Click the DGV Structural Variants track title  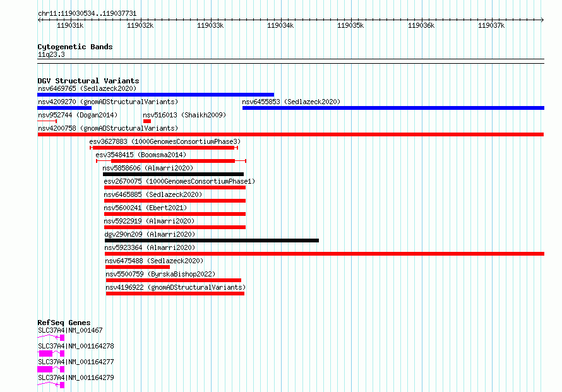click(x=88, y=81)
